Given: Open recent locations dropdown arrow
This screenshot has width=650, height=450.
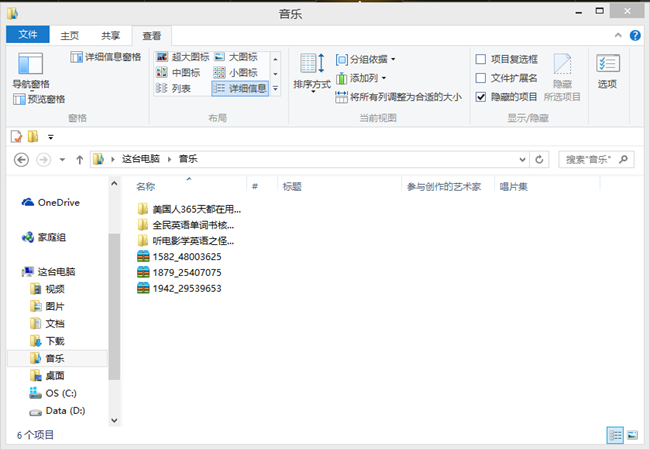Looking at the screenshot, I should pyautogui.click(x=62, y=160).
